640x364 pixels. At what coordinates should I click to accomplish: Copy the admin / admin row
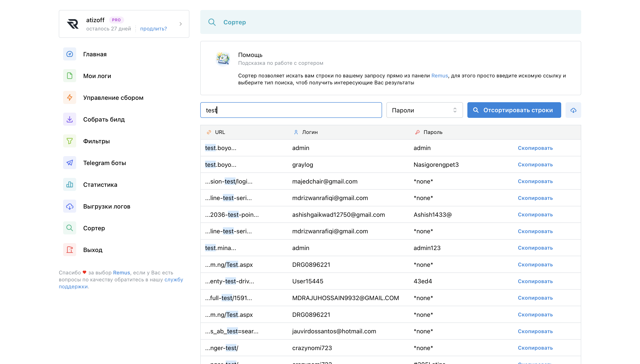pyautogui.click(x=535, y=148)
